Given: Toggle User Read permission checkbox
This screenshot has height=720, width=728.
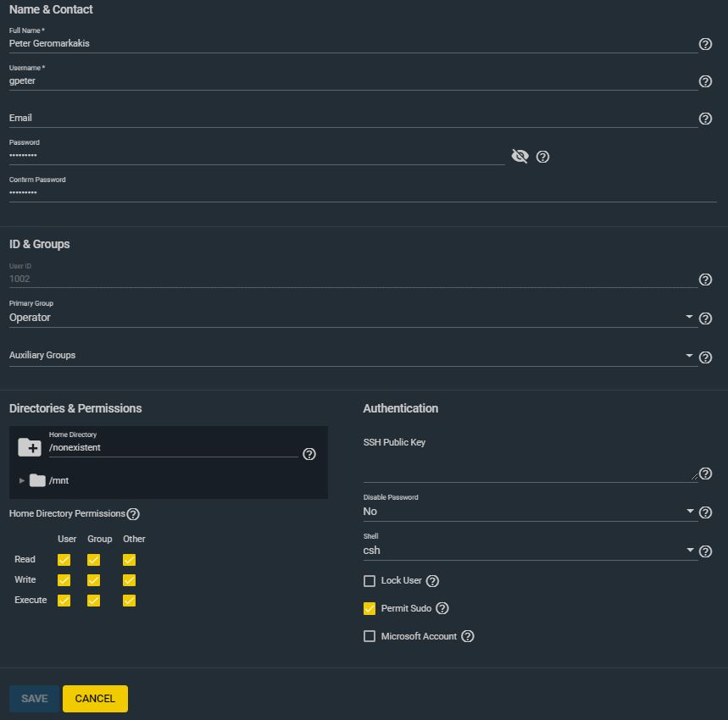Looking at the screenshot, I should (x=64, y=560).
